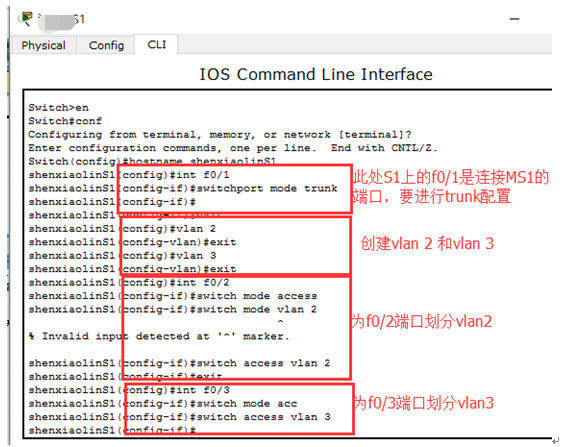Viewport: 563px width, 447px height.
Task: Select the CLI tab
Action: click(x=157, y=45)
